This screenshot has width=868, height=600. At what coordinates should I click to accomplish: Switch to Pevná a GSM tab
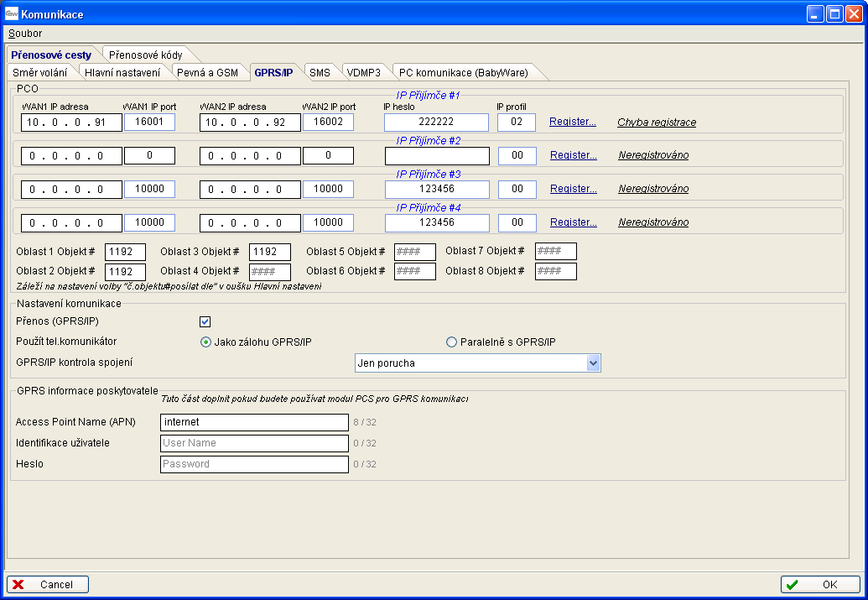208,72
